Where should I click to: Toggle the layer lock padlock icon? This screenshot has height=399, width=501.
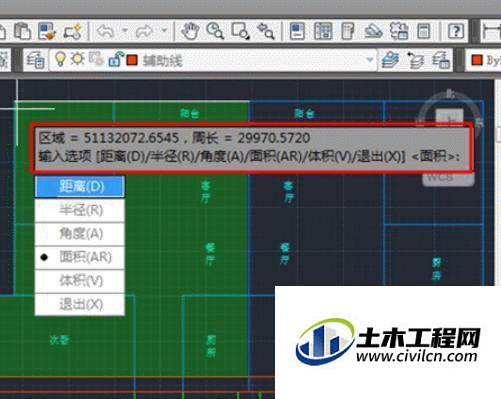(x=116, y=59)
